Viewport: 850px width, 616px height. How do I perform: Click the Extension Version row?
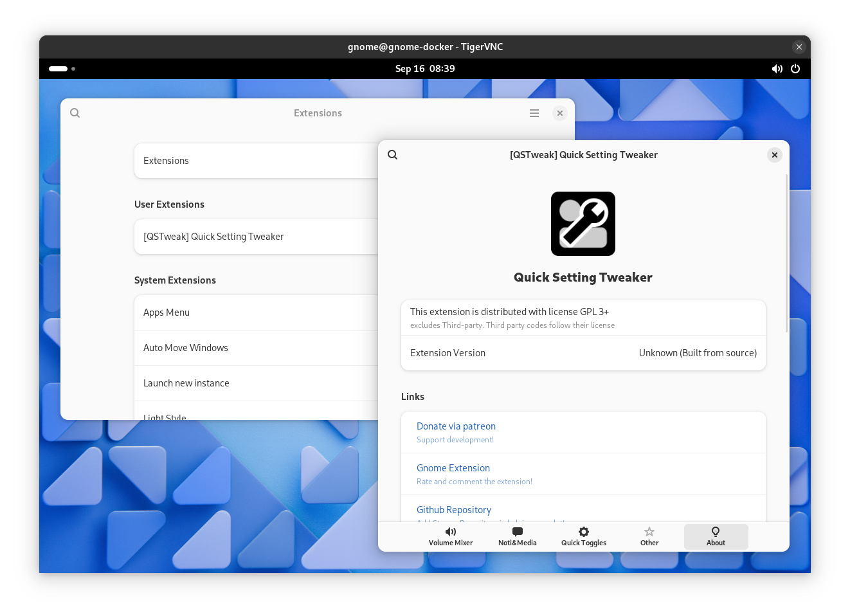pyautogui.click(x=583, y=353)
